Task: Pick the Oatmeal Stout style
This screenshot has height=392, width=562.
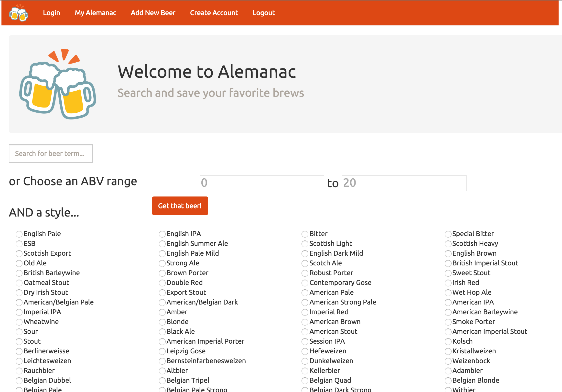Action: (x=19, y=283)
